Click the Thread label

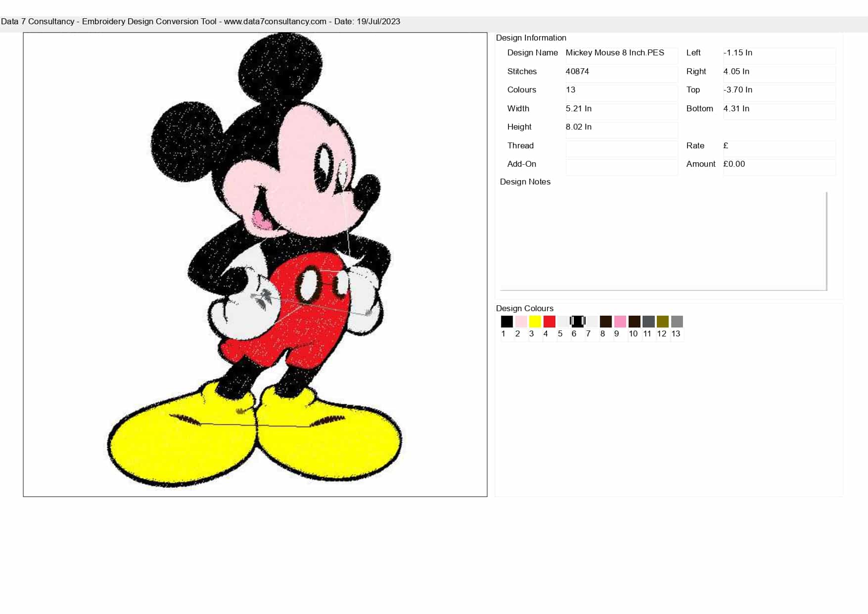(520, 145)
